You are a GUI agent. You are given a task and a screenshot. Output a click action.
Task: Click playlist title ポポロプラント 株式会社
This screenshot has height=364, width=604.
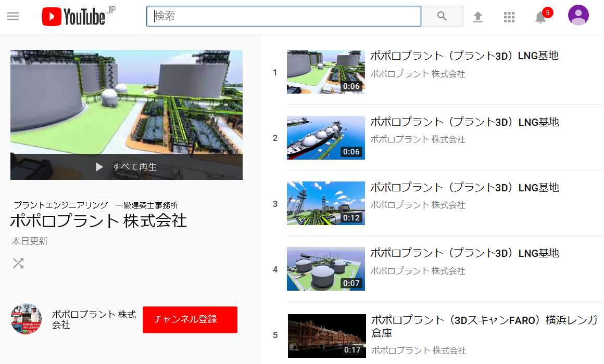(98, 221)
